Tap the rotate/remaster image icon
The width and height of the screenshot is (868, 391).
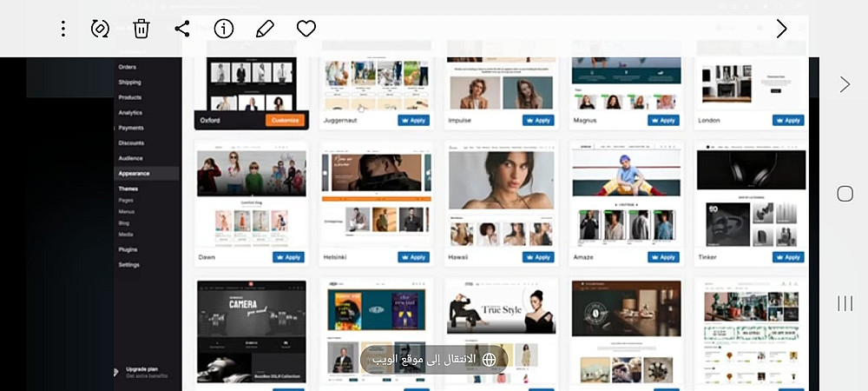[x=100, y=29]
